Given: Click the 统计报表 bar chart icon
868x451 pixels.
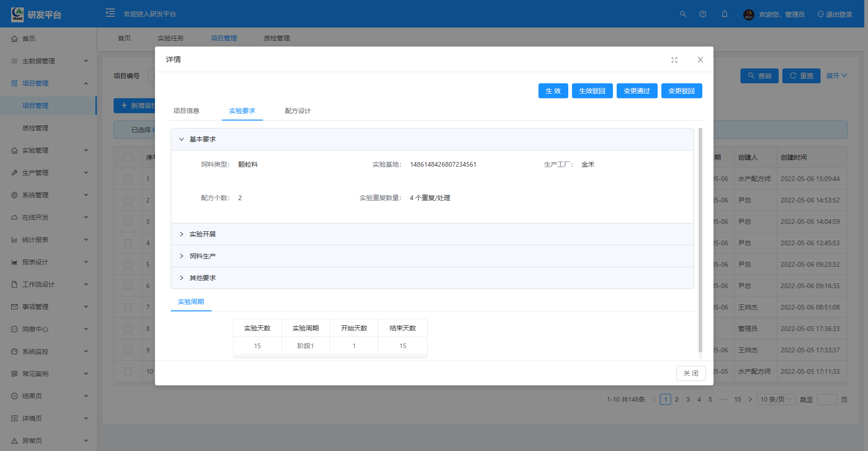Looking at the screenshot, I should click(x=14, y=240).
